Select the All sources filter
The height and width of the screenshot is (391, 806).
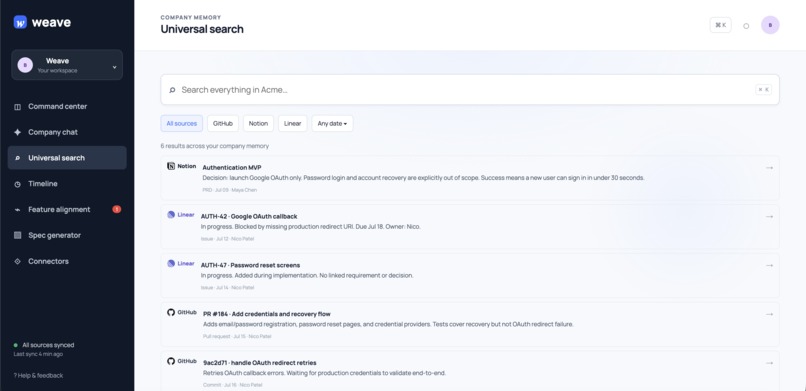(x=181, y=123)
